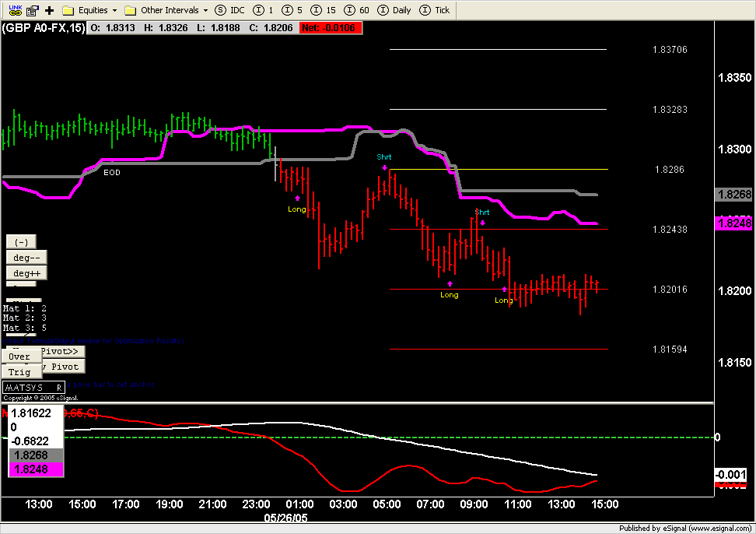Click the -0.001 indicator axis tag

pos(731,475)
